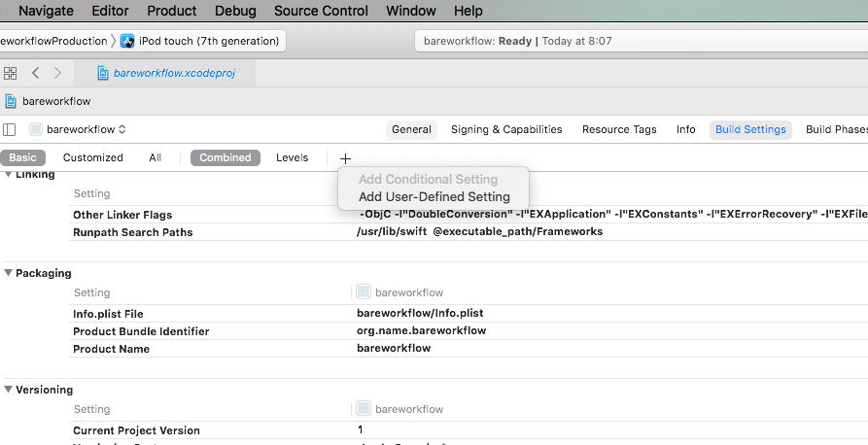
Task: Select the All filter
Action: [x=155, y=157]
